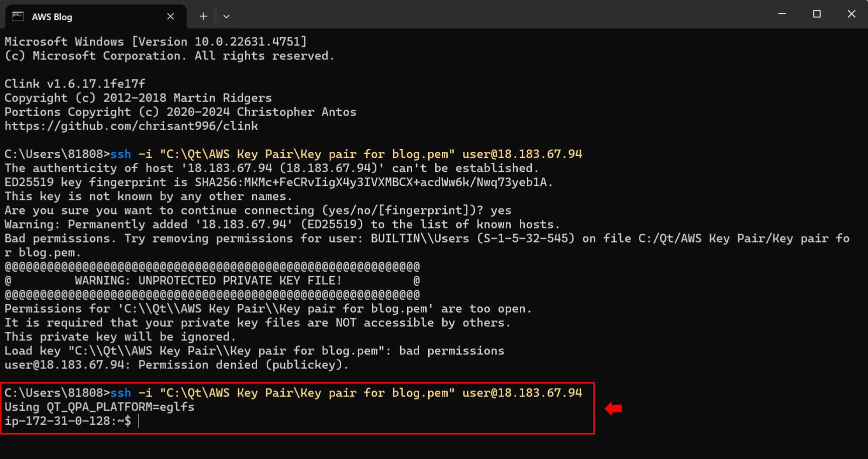Screen dimensions: 868x459
Task: Click the first ssh command line
Action: [345, 154]
